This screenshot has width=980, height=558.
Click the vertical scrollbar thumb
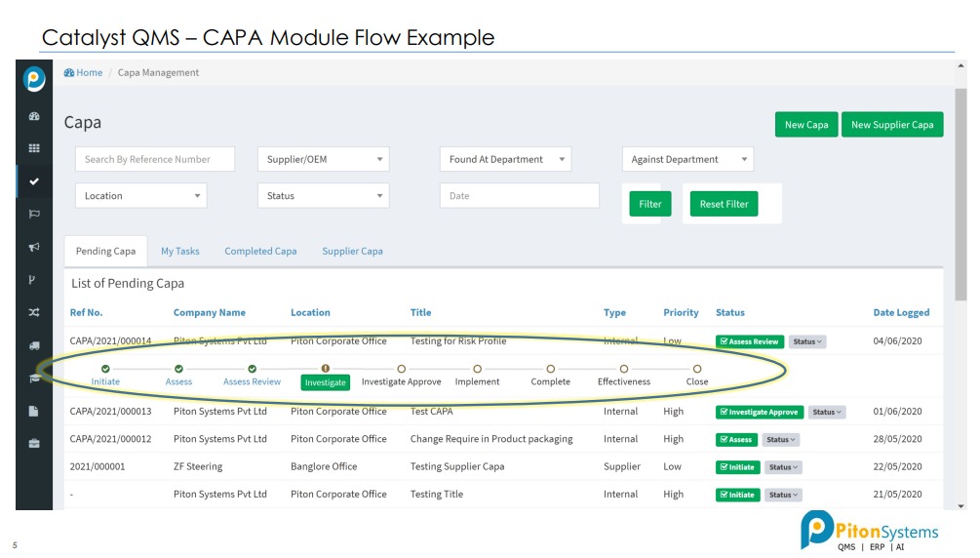[960, 194]
